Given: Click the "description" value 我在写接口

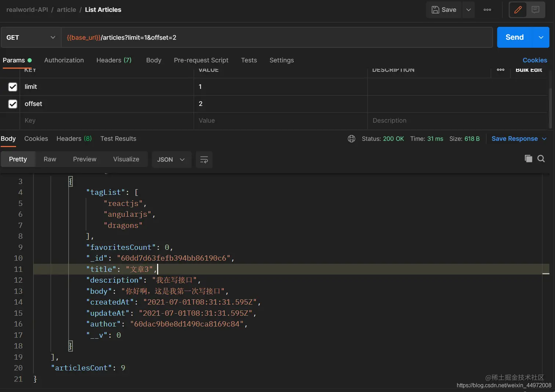Looking at the screenshot, I should pos(174,280).
